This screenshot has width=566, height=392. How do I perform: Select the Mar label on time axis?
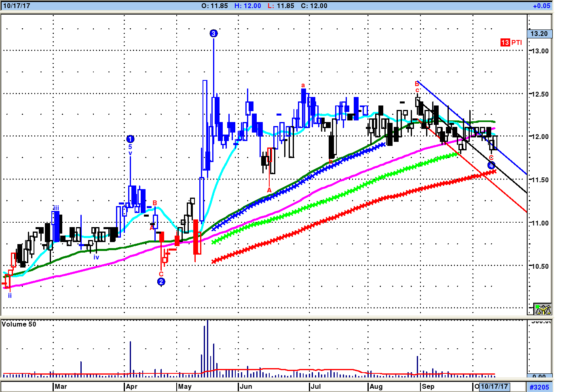click(61, 387)
